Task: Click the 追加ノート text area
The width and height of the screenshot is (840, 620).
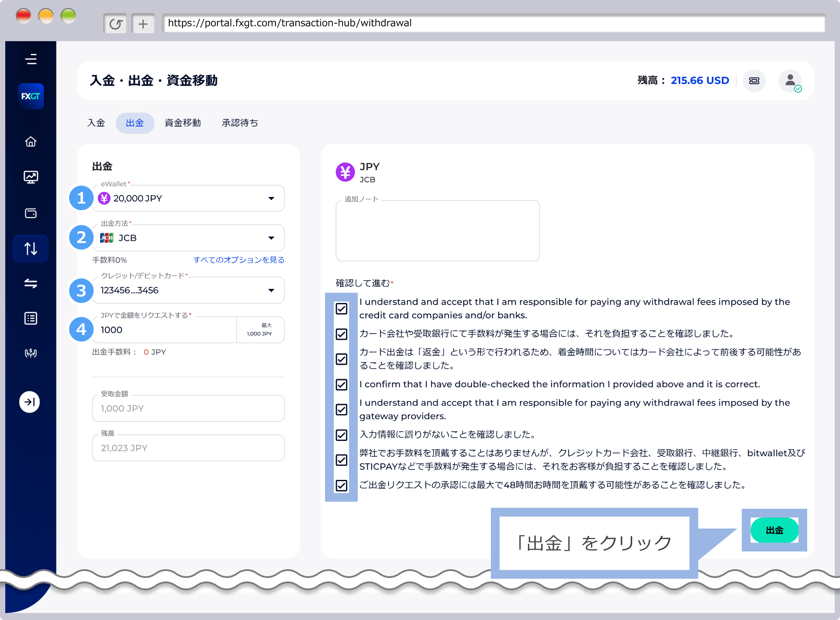Action: pos(437,231)
